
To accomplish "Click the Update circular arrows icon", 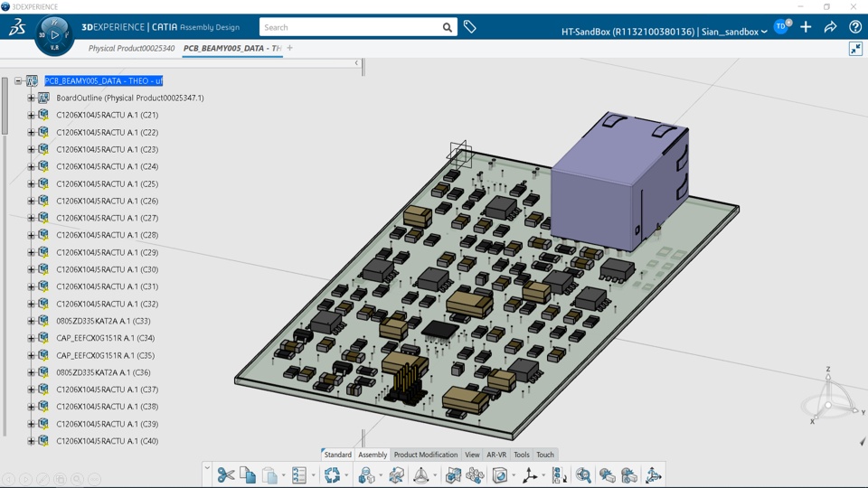I will pos(332,474).
